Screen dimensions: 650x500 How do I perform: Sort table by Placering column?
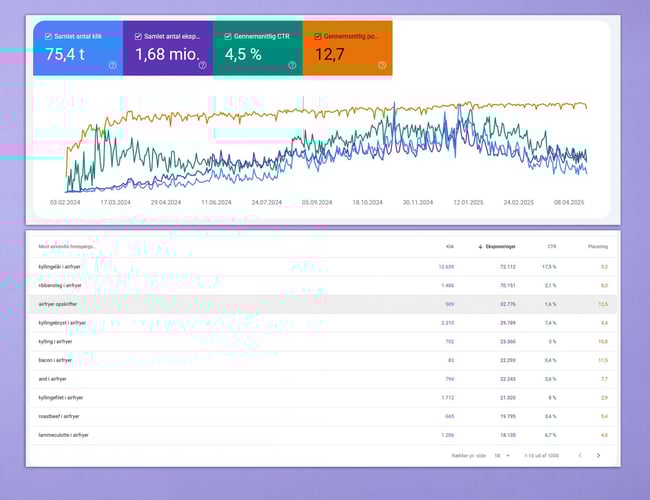tap(598, 245)
